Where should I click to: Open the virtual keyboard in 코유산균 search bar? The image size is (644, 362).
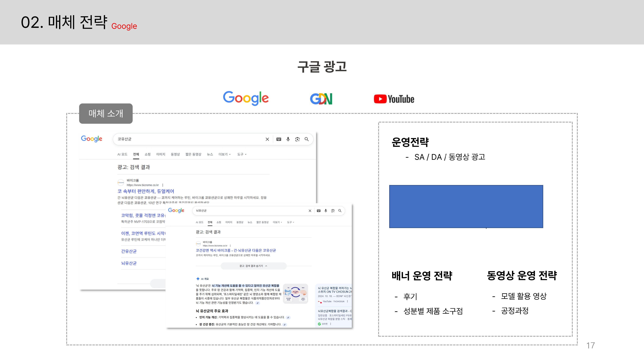coord(279,139)
